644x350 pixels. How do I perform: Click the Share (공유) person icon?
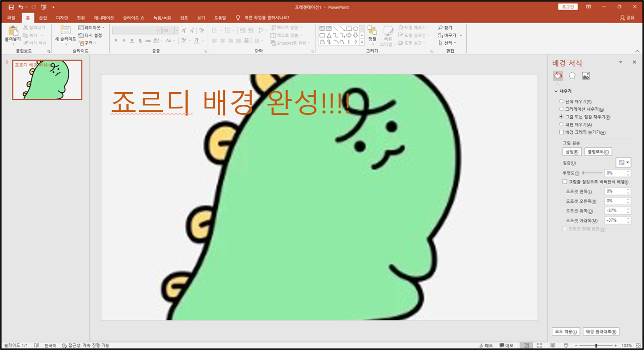pos(622,18)
